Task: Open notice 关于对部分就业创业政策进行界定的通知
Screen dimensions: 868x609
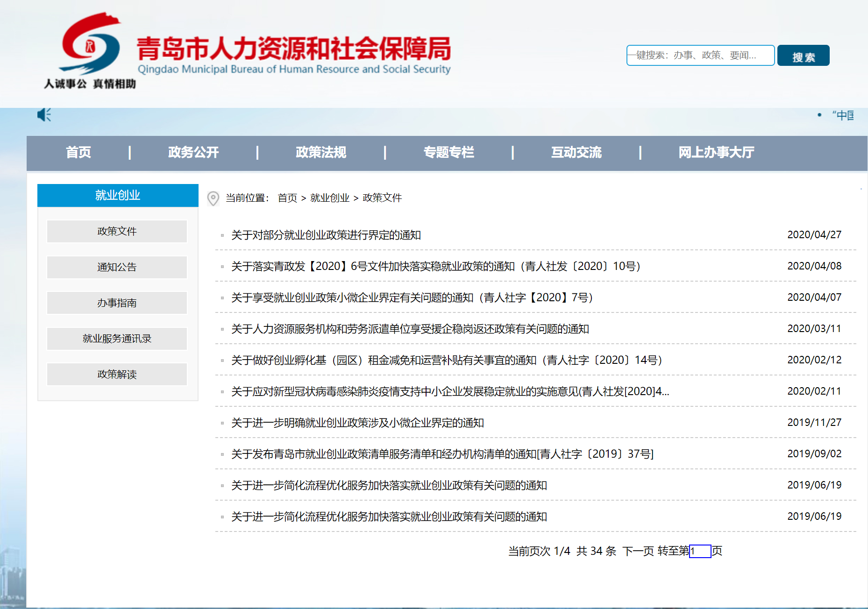Action: [326, 235]
